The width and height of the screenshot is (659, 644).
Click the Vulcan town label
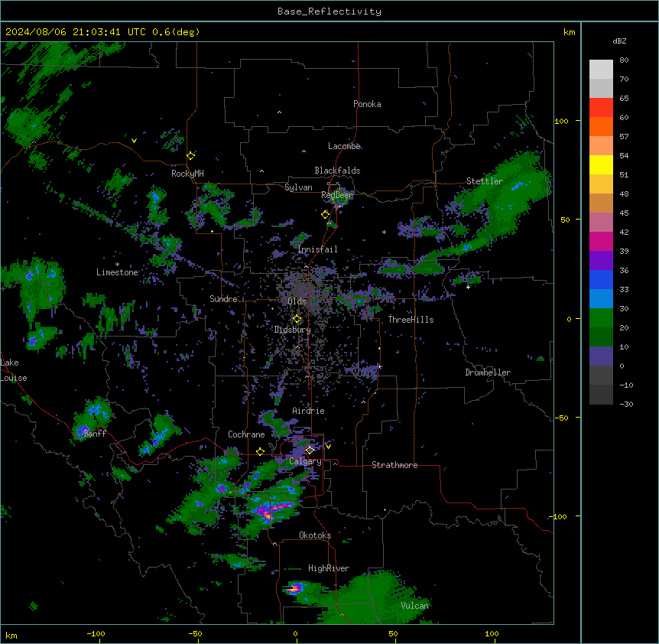tap(415, 606)
